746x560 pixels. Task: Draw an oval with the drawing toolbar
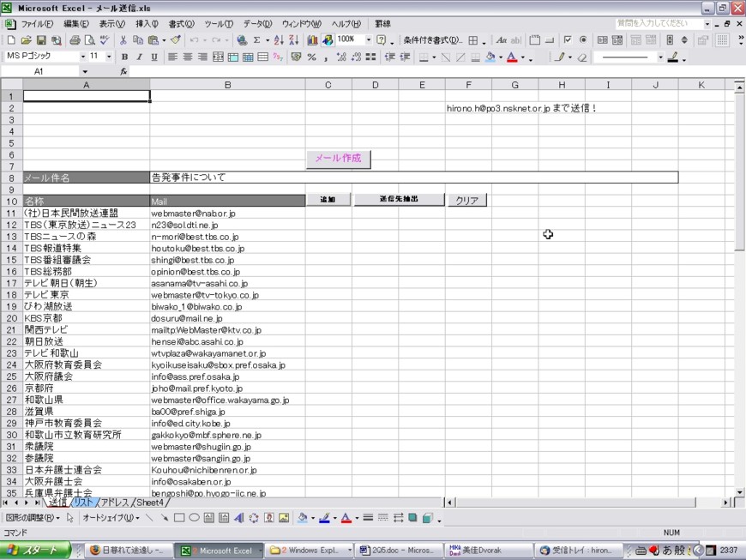(194, 518)
